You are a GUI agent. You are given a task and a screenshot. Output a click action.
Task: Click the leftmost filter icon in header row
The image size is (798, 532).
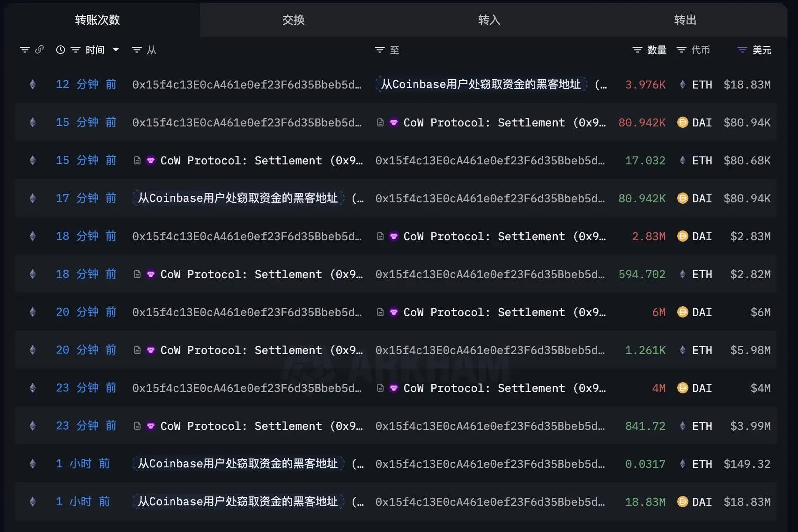(25, 50)
